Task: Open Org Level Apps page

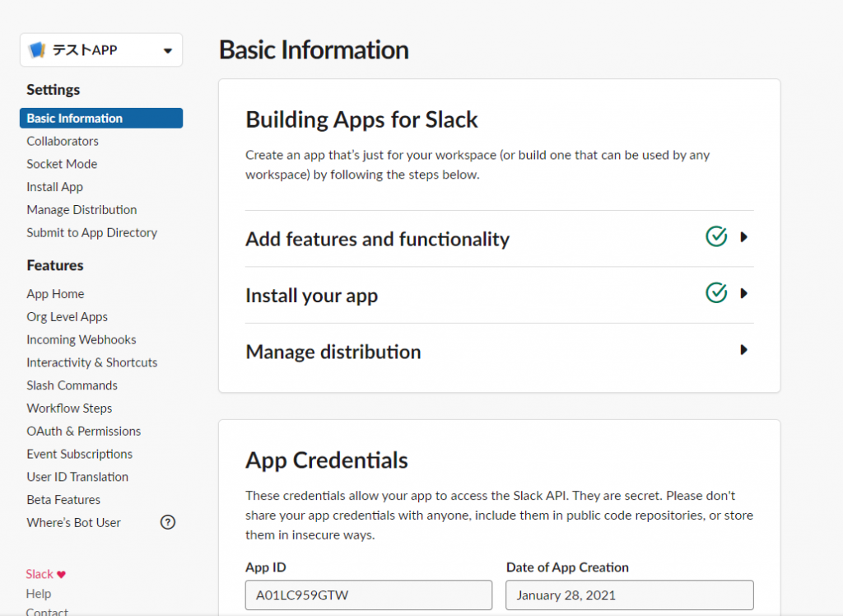Action: point(68,317)
